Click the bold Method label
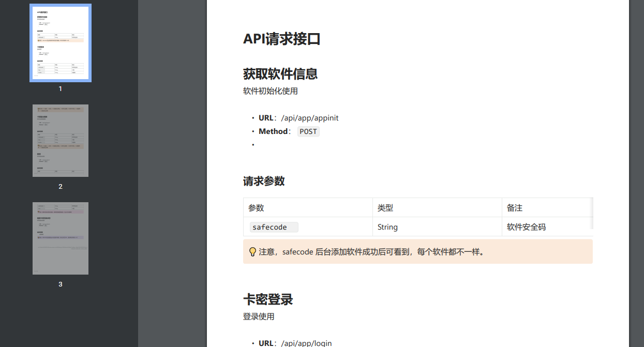 coord(273,131)
